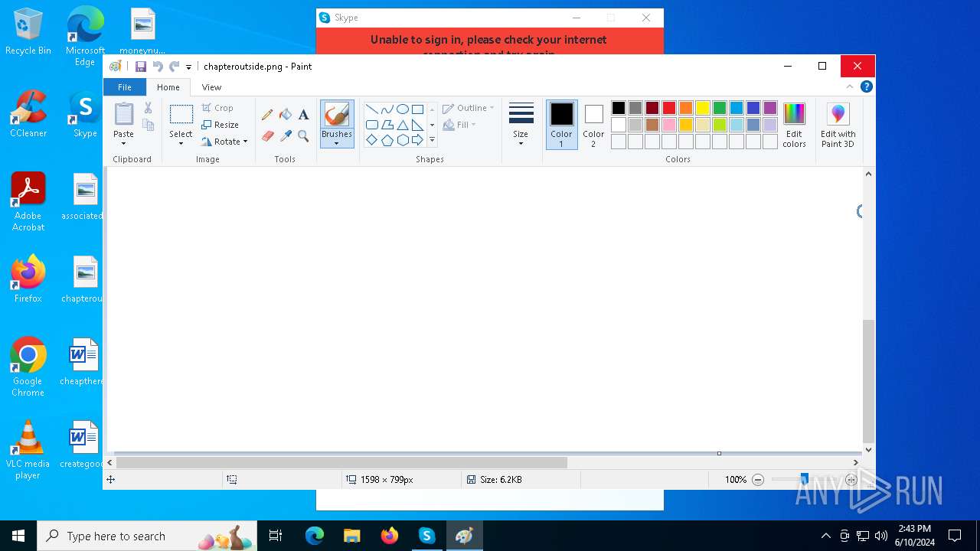Select the Eraser tool

[x=267, y=136]
